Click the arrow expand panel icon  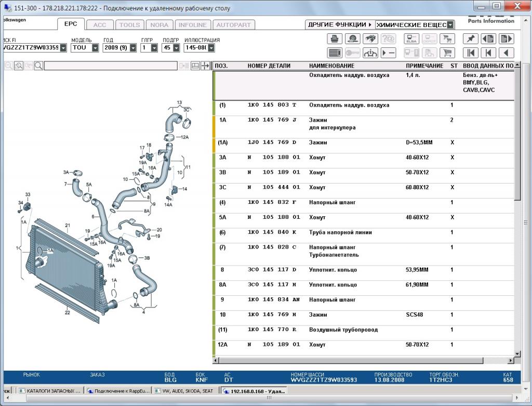pyautogui.click(x=205, y=66)
